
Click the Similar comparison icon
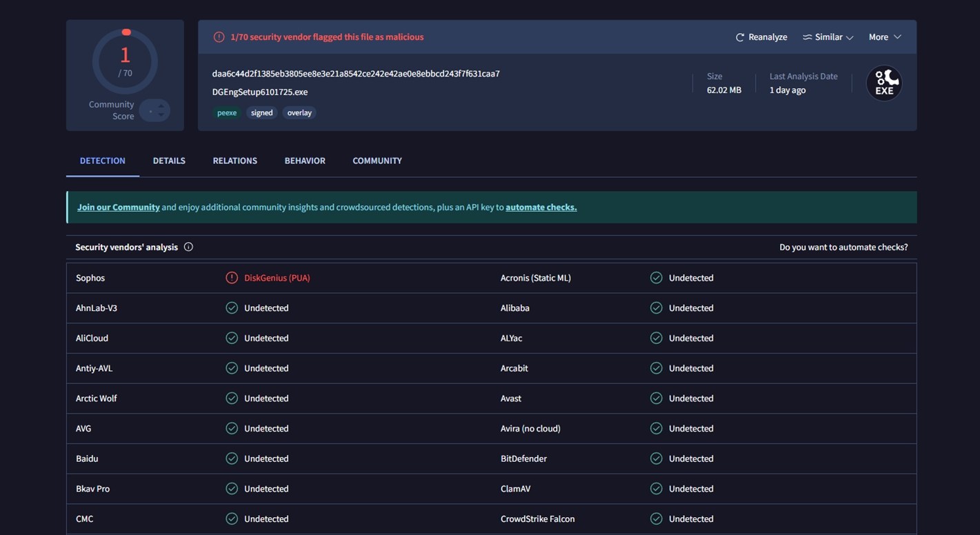(x=807, y=37)
